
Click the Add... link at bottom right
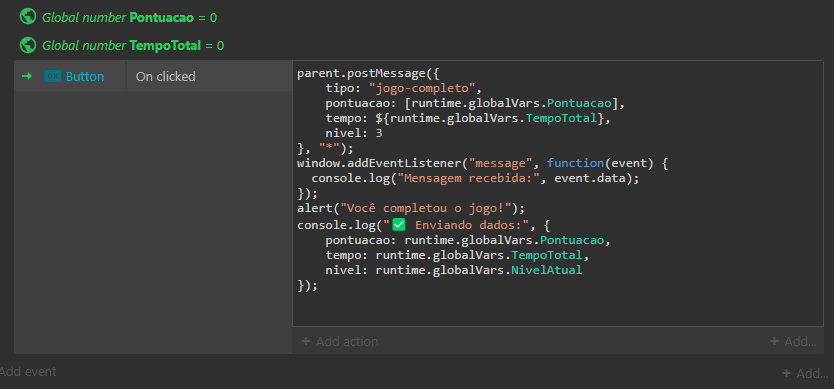tap(805, 374)
